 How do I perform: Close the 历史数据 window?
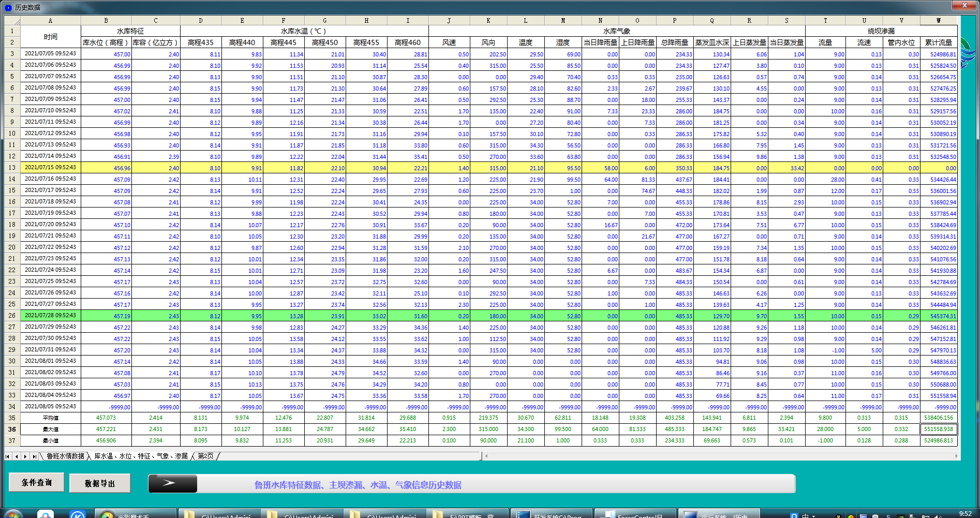coord(964,5)
